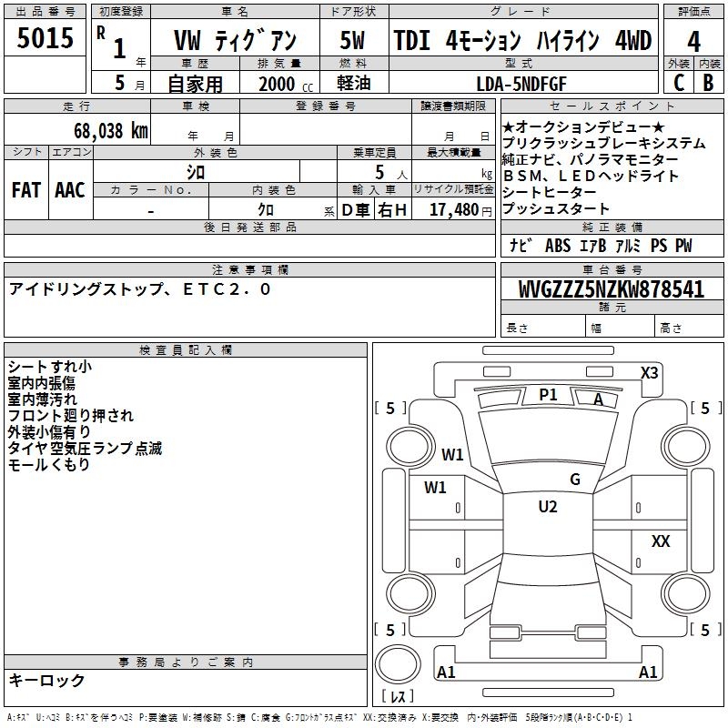Image resolution: width=728 pixels, height=728 pixels.
Task: Click the キーロック notice text
Action: point(46,680)
